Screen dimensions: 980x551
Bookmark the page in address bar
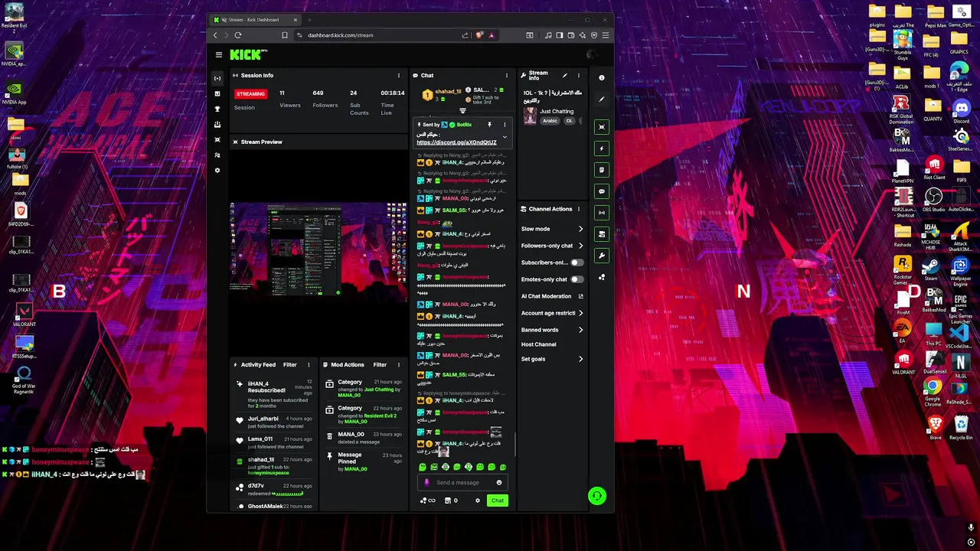point(285,35)
